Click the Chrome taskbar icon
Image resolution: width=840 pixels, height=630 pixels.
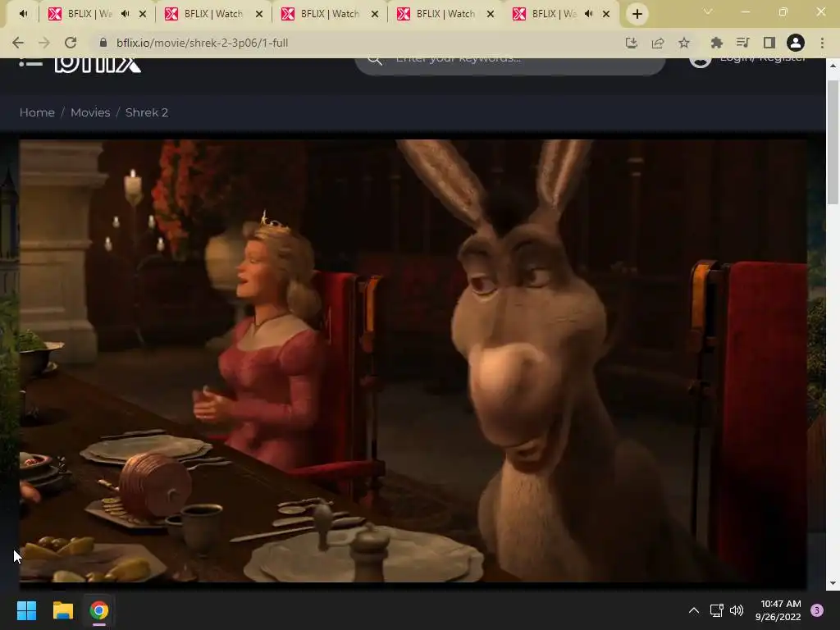coord(98,610)
